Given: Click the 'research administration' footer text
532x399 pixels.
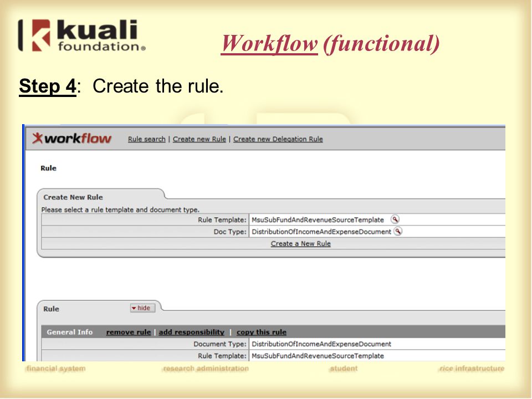Looking at the screenshot, I should click(206, 369).
